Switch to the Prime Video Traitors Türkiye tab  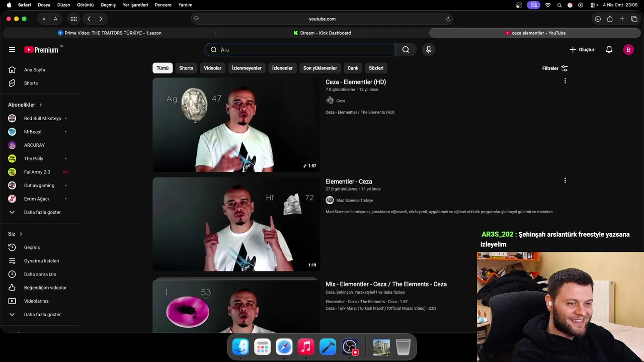click(x=109, y=33)
